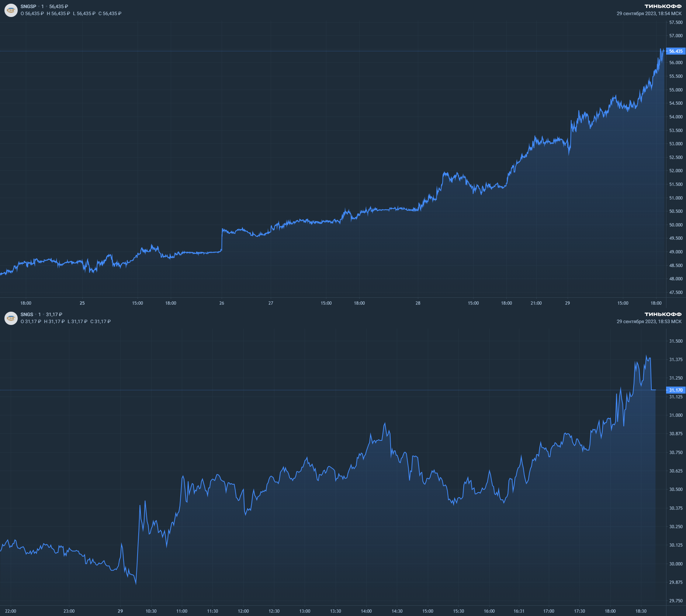The height and width of the screenshot is (616, 686).
Task: Click the open value O 31,17 ₽
Action: (31, 322)
